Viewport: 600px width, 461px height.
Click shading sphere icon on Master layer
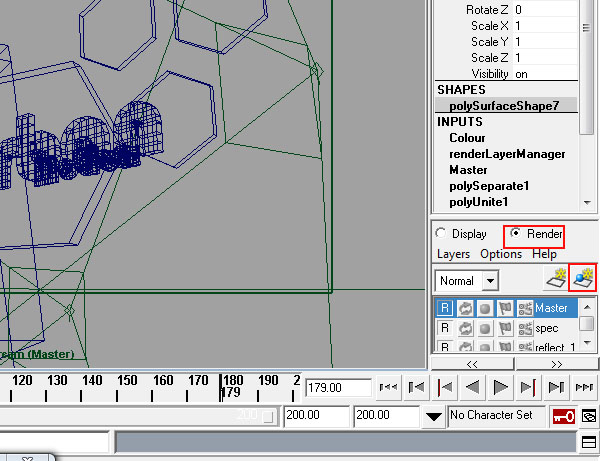(x=485, y=308)
